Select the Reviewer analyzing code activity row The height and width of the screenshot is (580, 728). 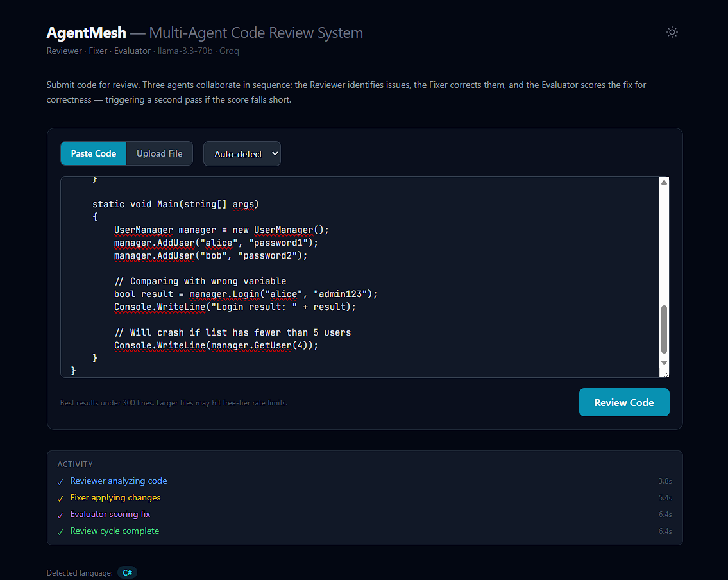[x=118, y=481]
